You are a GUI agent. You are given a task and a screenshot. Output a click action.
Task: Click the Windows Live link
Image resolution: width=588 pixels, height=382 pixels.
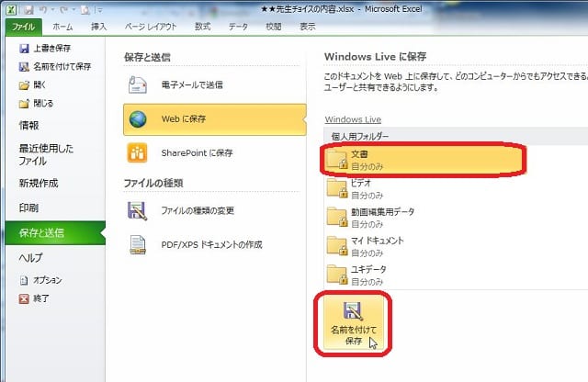pos(353,119)
